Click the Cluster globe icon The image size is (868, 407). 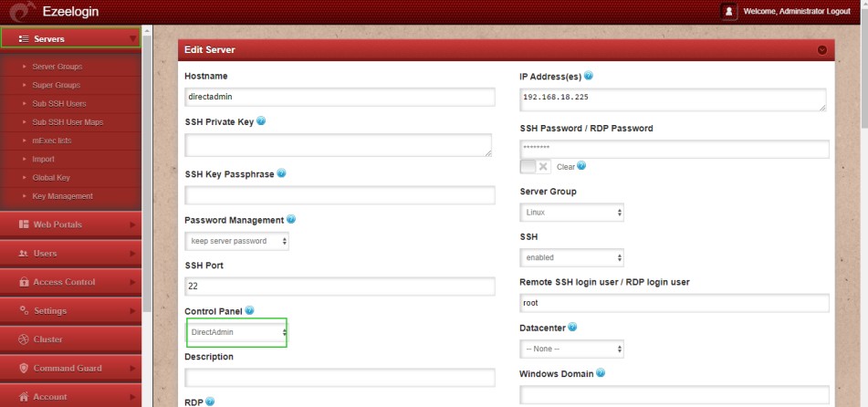pyautogui.click(x=23, y=339)
